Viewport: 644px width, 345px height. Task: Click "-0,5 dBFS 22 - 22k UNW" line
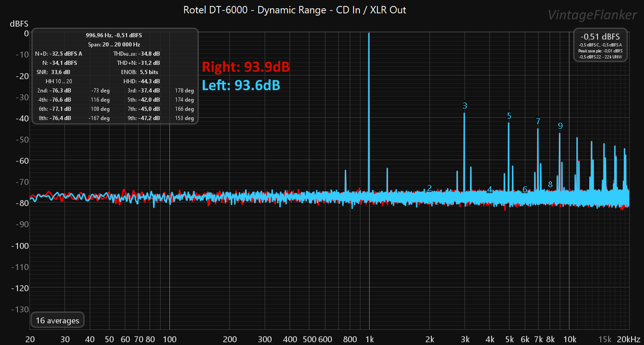click(x=600, y=56)
